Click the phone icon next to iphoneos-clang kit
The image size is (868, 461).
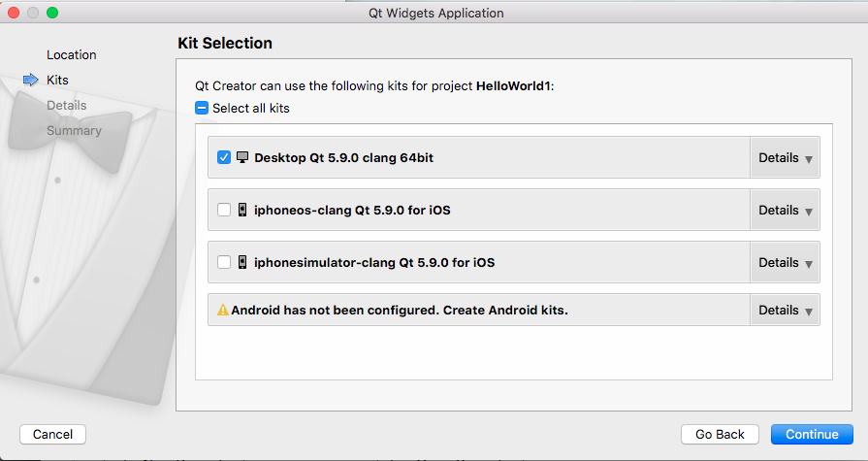tap(242, 210)
